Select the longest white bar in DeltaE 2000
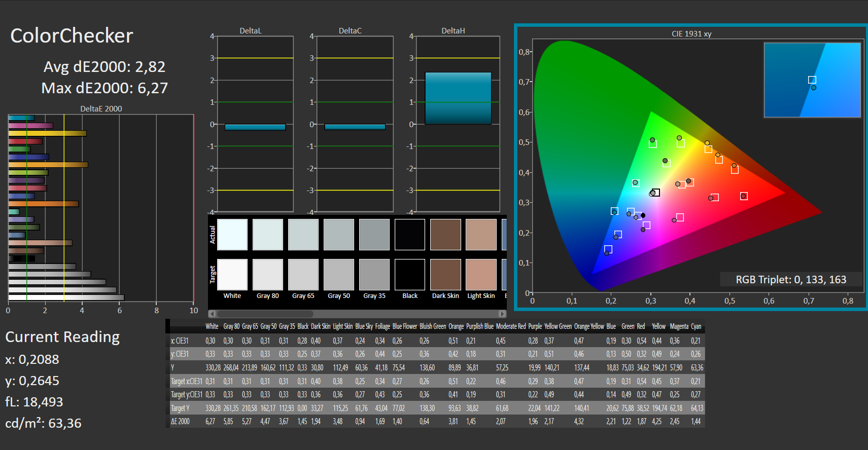 point(66,297)
